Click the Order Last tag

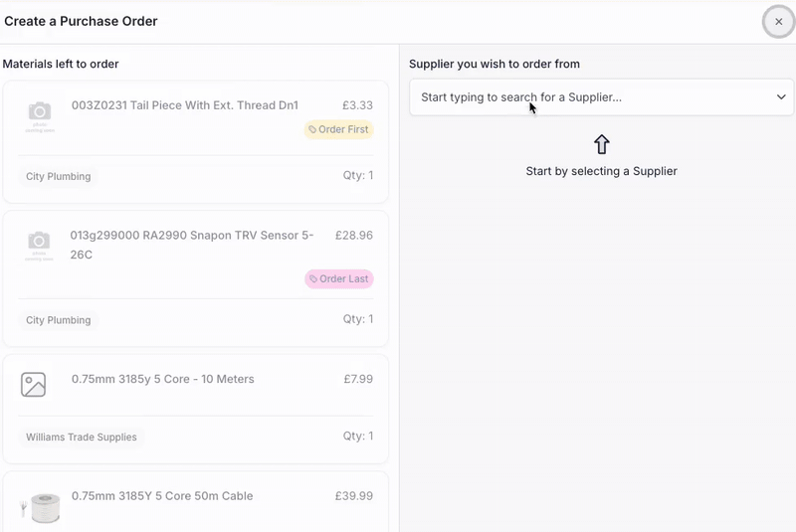point(338,279)
